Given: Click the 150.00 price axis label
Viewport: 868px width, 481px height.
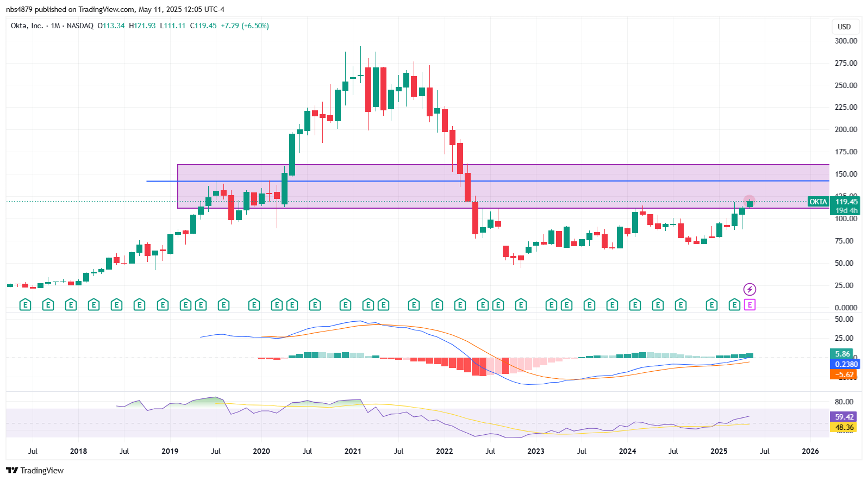Looking at the screenshot, I should [x=846, y=174].
